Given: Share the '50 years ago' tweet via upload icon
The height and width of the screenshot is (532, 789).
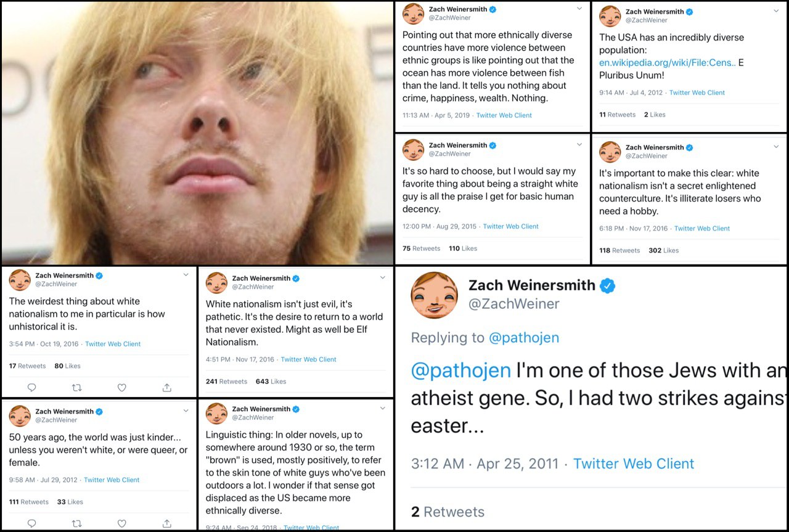Looking at the screenshot, I should coord(166,523).
